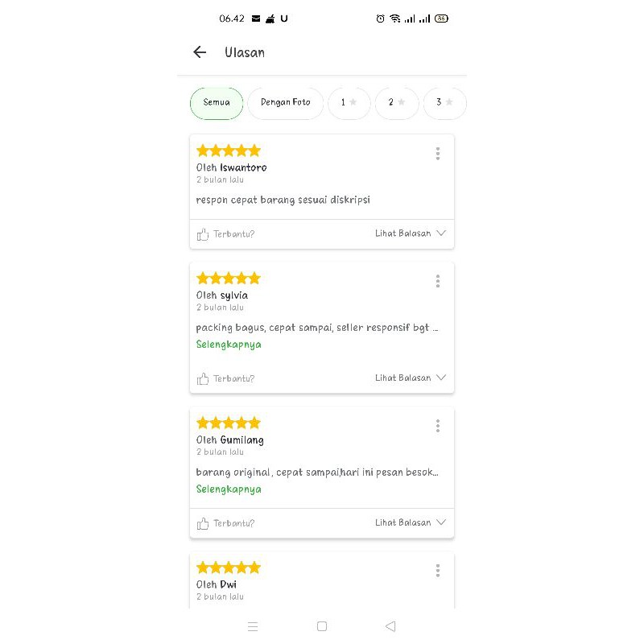Tap Selengkapnya on sylvia's review

tap(229, 345)
